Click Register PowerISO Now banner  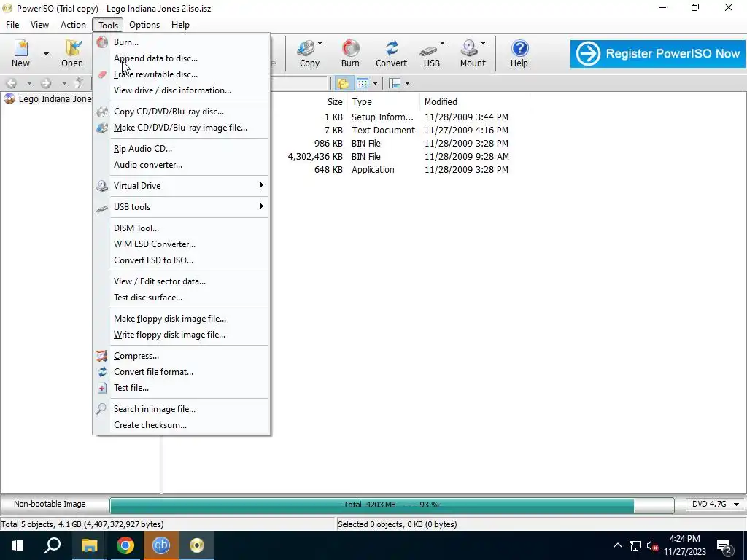tap(658, 53)
